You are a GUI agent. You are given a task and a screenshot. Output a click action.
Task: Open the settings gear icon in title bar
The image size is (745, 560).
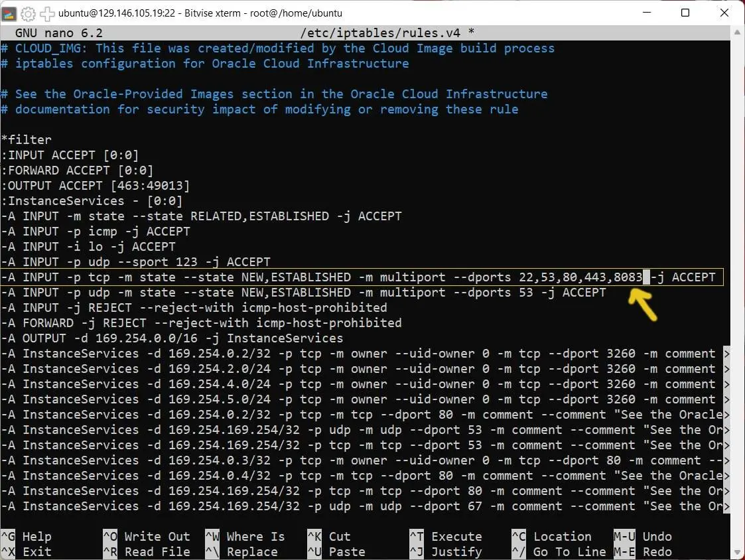pyautogui.click(x=28, y=14)
